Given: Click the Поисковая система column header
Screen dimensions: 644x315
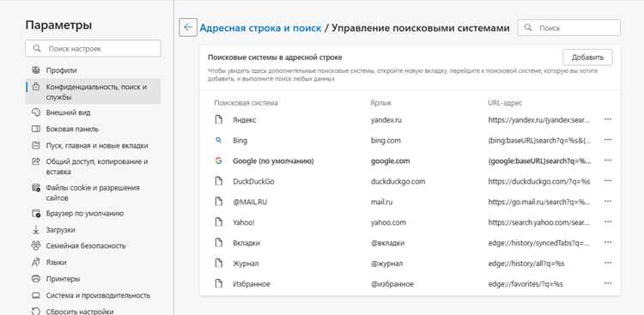Looking at the screenshot, I should tap(246, 103).
